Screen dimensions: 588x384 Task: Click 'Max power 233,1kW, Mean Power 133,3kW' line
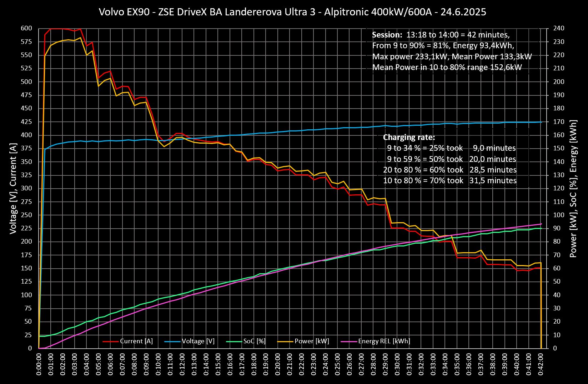click(452, 56)
